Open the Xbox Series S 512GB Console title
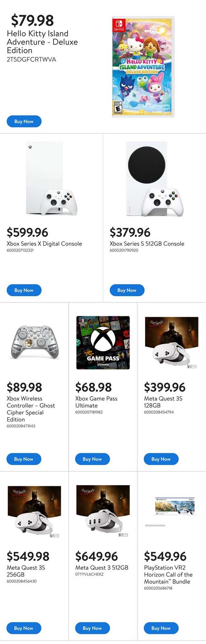 click(147, 244)
